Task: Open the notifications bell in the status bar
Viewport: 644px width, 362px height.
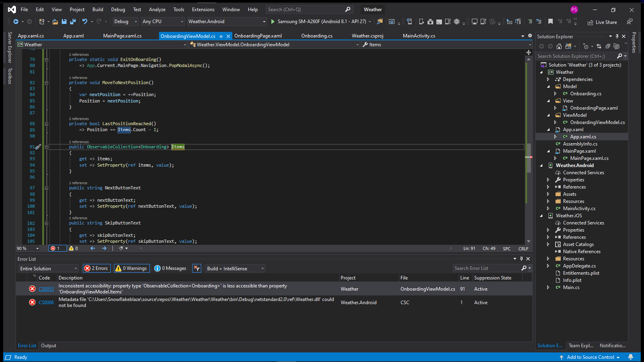Action: point(630,357)
